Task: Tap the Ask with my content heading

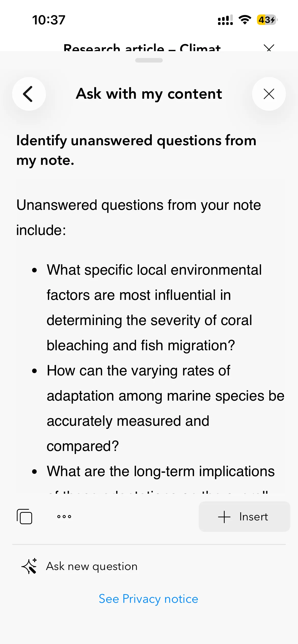Action: pos(149,94)
